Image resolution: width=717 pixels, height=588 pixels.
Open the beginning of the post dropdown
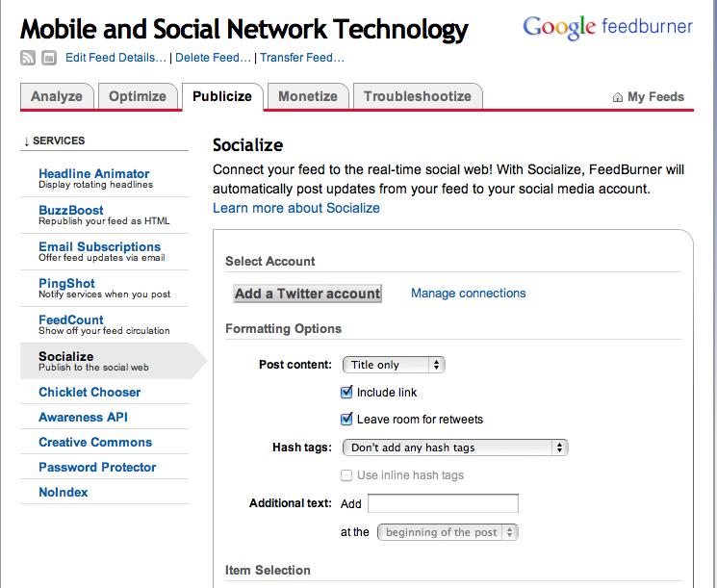[x=448, y=532]
